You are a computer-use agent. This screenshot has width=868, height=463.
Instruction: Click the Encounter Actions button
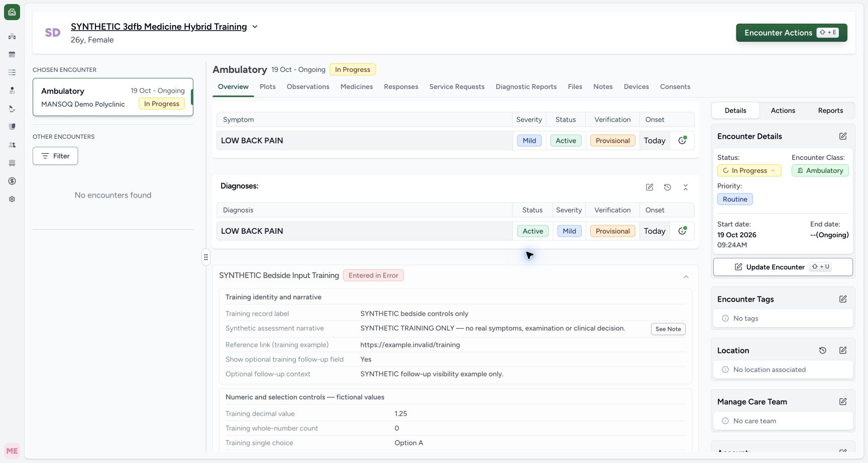[792, 33]
